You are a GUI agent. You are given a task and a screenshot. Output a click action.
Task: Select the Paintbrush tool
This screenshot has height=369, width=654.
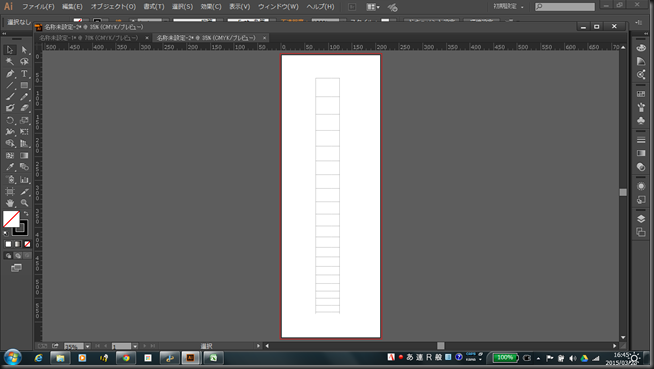pos(10,97)
